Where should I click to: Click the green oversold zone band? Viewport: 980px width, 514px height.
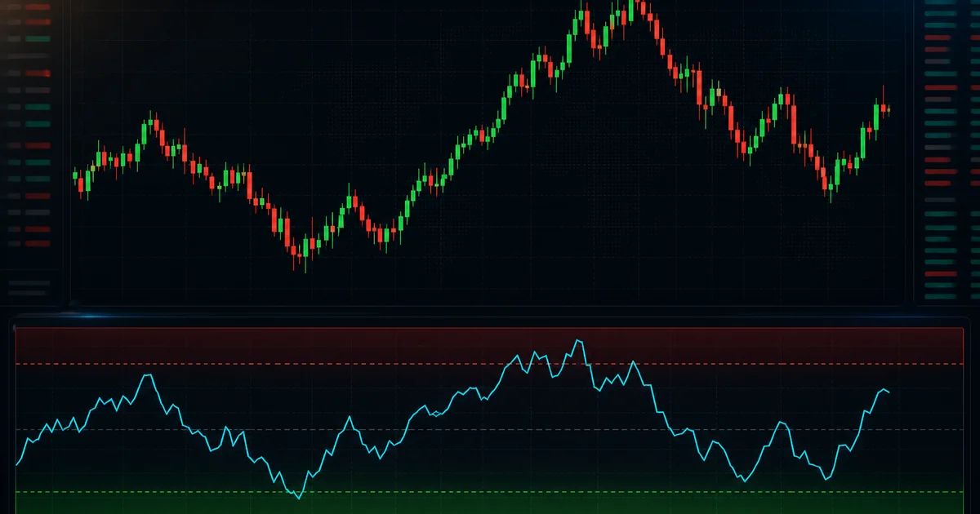489,503
